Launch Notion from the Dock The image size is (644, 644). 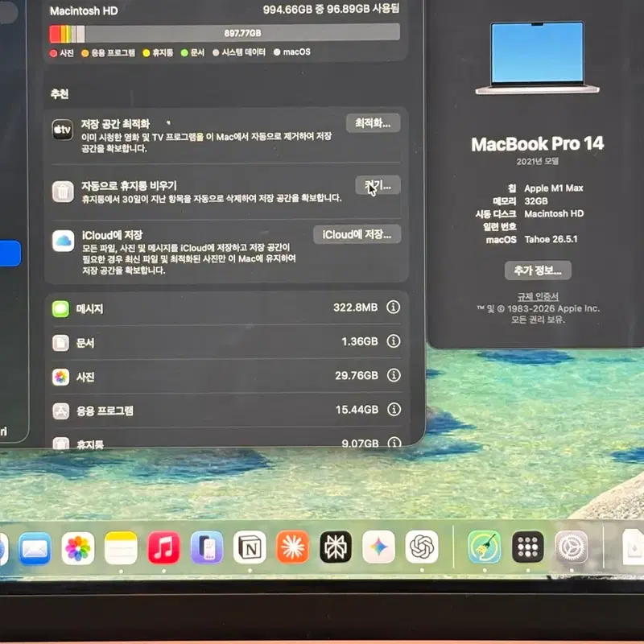point(250,547)
